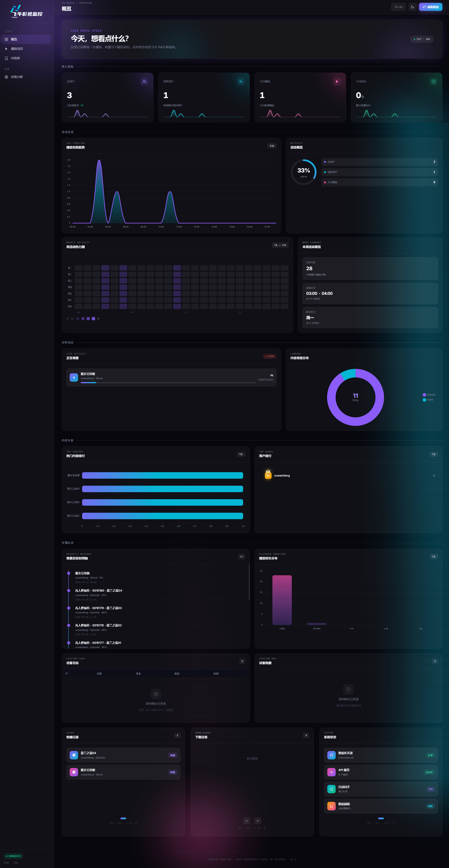The height and width of the screenshot is (868, 449).
Task: Click the 收藏 tag on 魔女宅急便 Movie
Action: (x=173, y=772)
